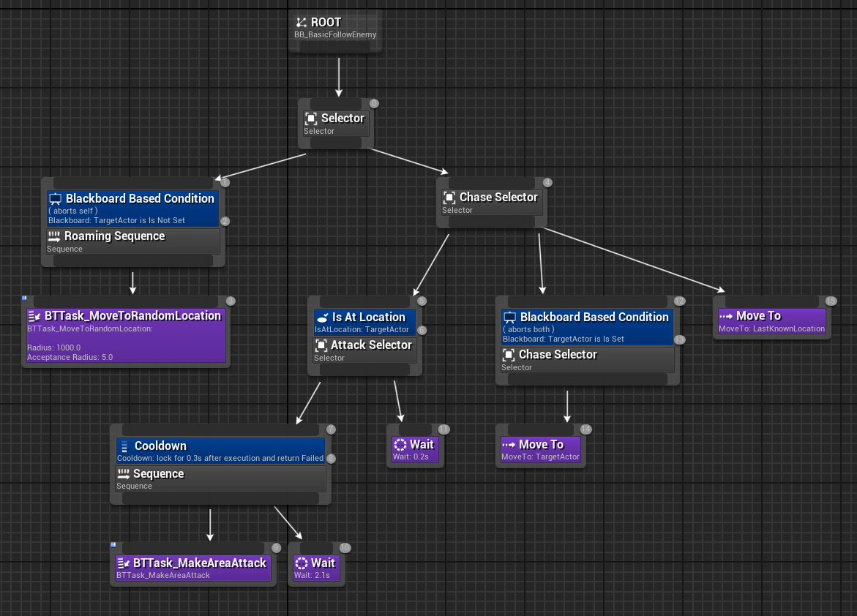Select the BTTask_MoveToRandomLocation task node
The image size is (857, 616).
point(127,335)
